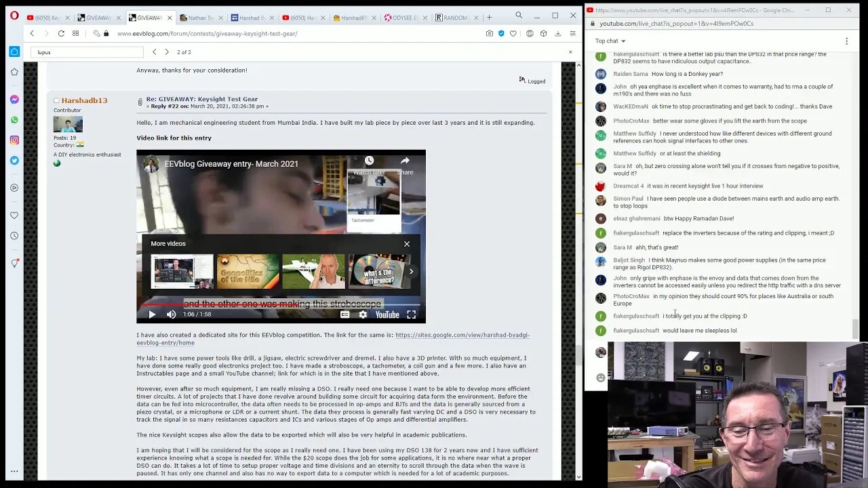Image resolution: width=868 pixels, height=488 pixels.
Task: Click Baljot Singh's avatar in the chat
Action: click(601, 262)
